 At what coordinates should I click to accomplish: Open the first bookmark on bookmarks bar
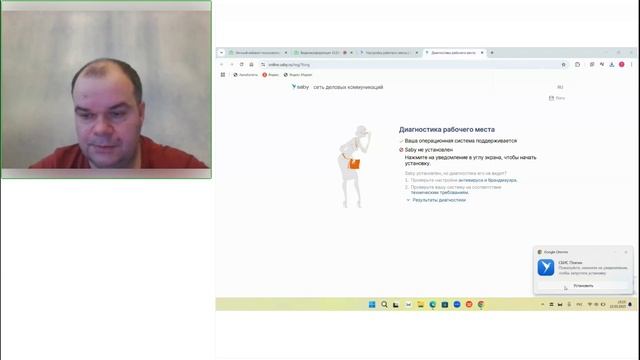tap(245, 75)
